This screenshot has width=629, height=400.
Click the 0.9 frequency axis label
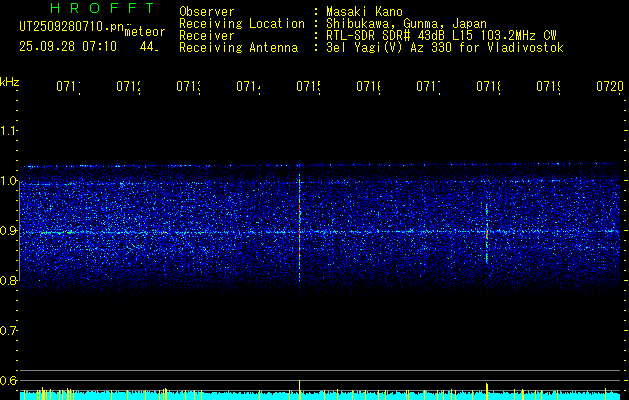click(8, 231)
